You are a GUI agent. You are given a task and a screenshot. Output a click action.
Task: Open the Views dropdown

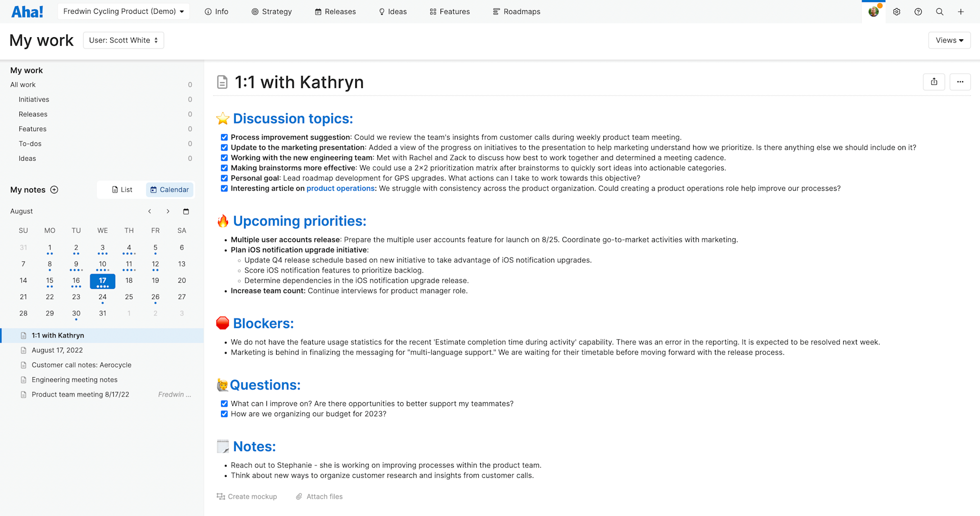(949, 40)
